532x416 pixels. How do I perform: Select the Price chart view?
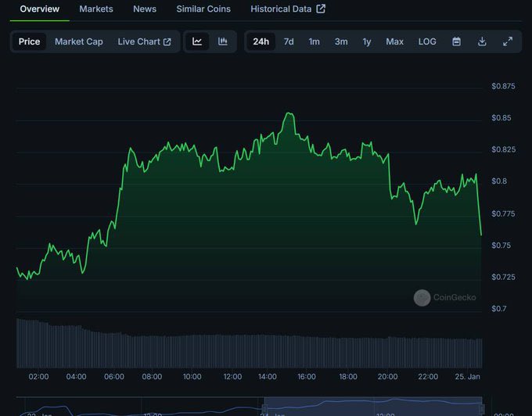pos(29,41)
